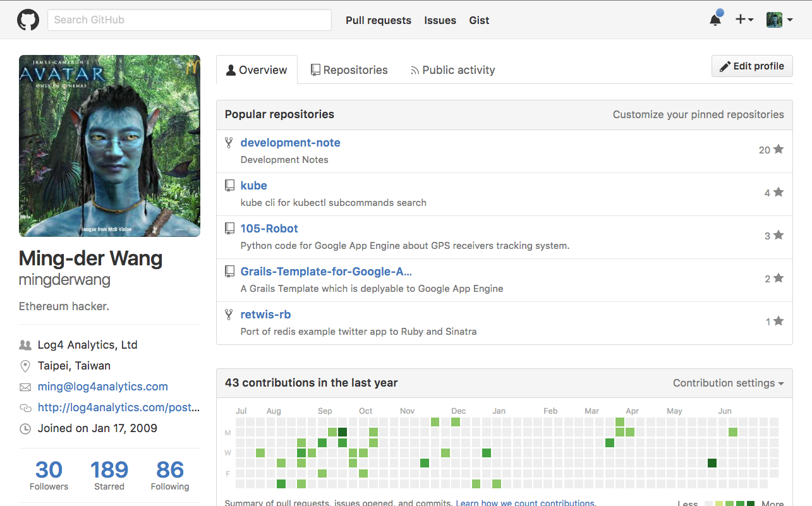Click Repositories tab book icon
Viewport: 812px width, 506px height.
315,70
